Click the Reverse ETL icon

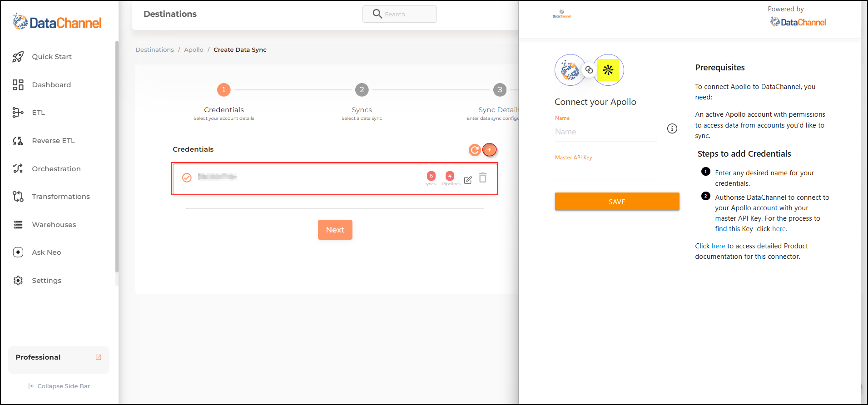pyautogui.click(x=18, y=141)
